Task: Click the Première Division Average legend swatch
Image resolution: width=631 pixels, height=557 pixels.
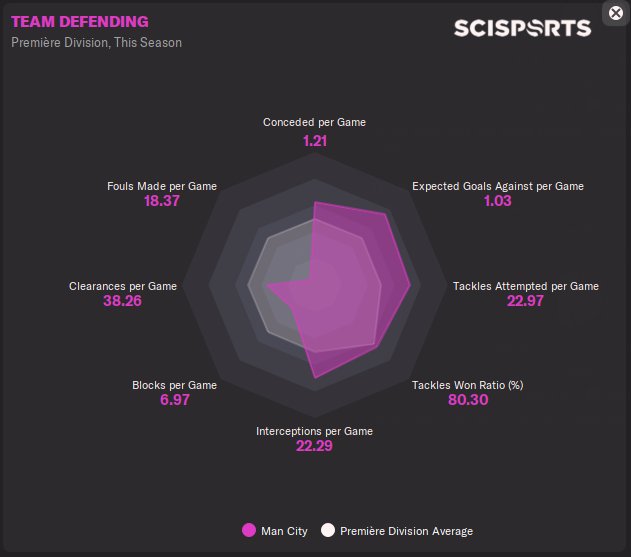Action: pyautogui.click(x=327, y=531)
